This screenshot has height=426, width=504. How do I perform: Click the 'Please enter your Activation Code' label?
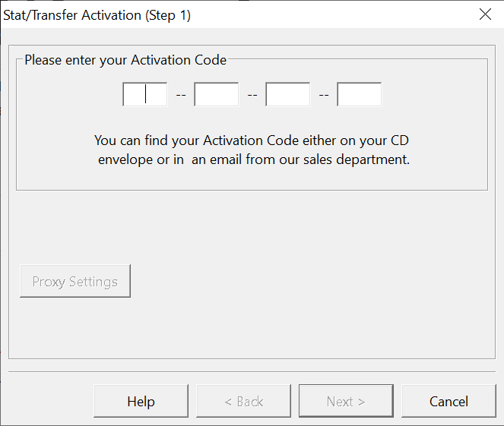[x=125, y=60]
